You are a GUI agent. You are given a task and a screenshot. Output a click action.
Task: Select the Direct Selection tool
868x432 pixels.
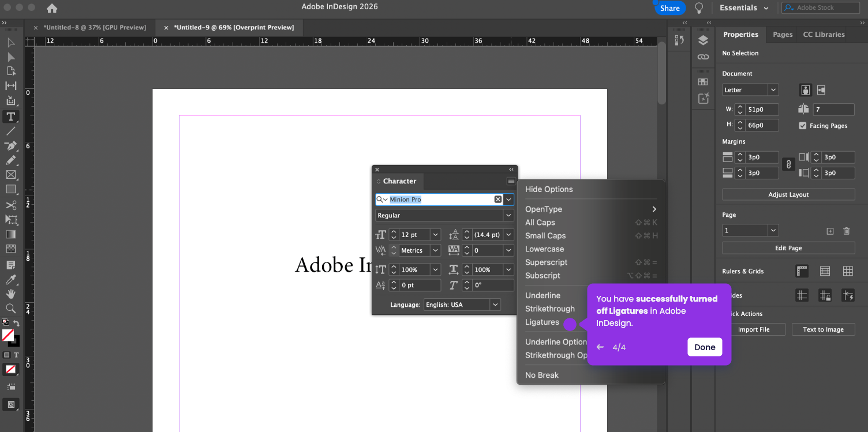(x=10, y=57)
